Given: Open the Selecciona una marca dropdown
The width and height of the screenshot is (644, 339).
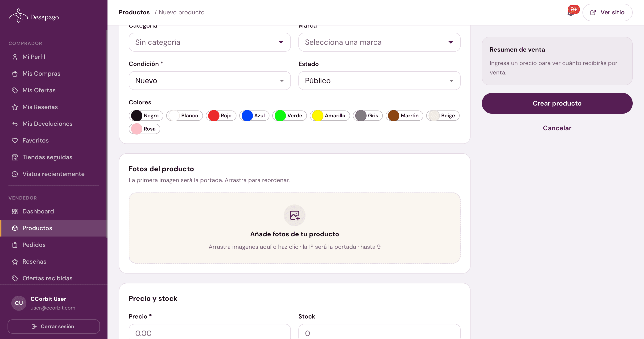Looking at the screenshot, I should click(379, 42).
